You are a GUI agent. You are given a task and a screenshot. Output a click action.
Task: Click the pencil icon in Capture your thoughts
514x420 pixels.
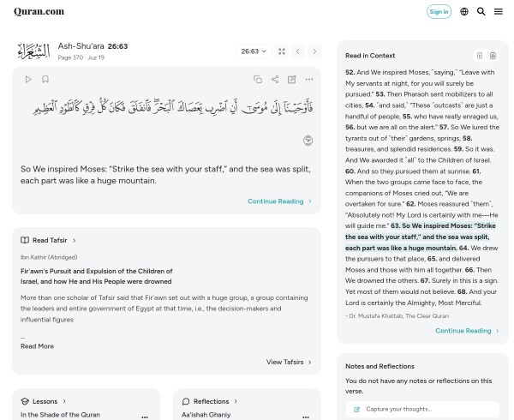pyautogui.click(x=356, y=409)
